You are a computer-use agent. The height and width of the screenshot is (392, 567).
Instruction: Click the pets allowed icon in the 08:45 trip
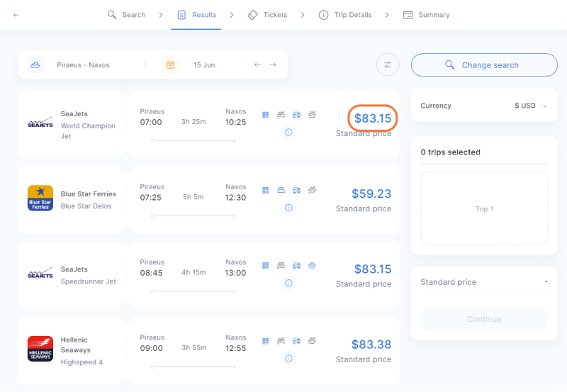pyautogui.click(x=312, y=266)
